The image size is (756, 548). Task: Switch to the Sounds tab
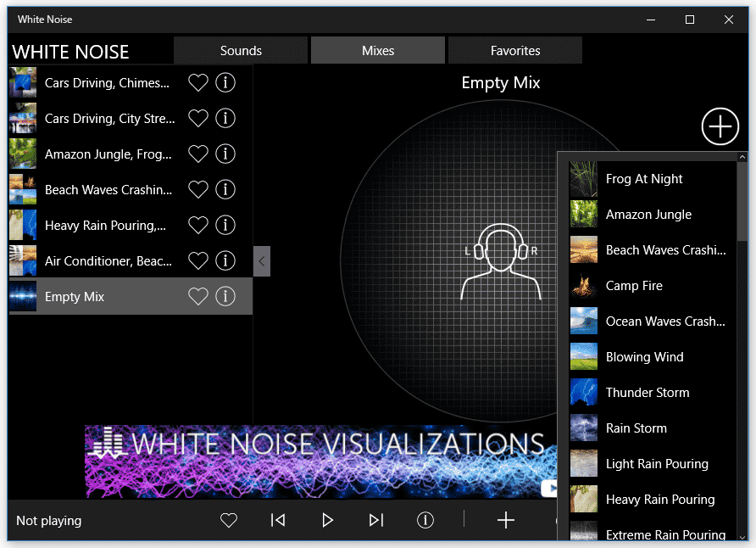pos(241,50)
